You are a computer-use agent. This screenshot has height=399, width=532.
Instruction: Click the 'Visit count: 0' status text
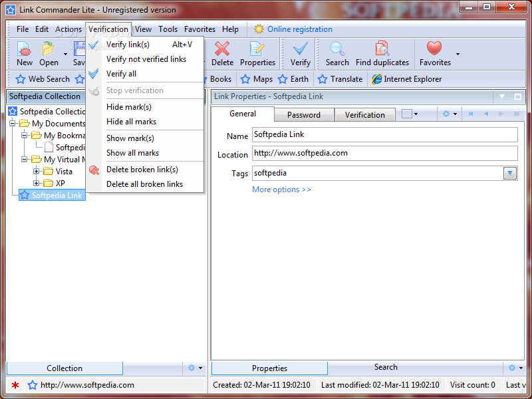472,385
